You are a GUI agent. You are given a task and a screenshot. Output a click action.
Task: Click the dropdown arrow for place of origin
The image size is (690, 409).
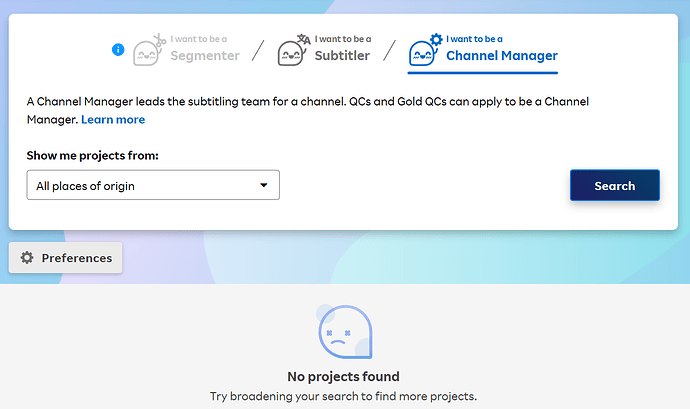(264, 185)
